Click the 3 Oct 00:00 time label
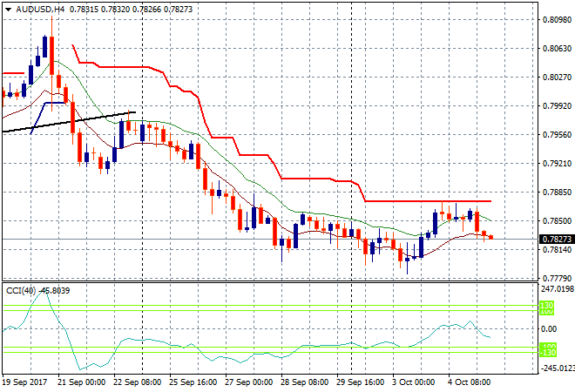This screenshot has height=392, width=575. 413,382
